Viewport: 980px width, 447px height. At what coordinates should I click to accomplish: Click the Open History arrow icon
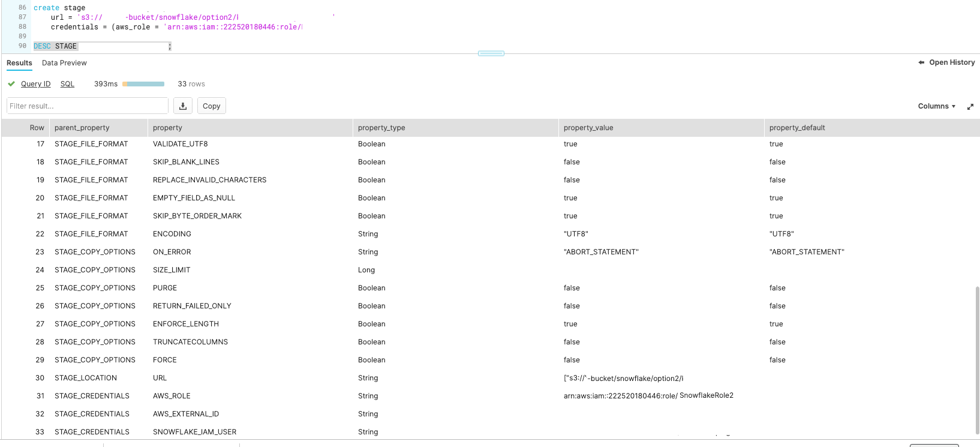pyautogui.click(x=921, y=62)
